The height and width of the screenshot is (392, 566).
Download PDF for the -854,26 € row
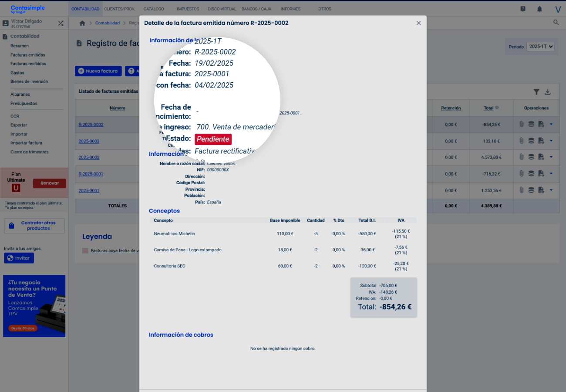[541, 125]
